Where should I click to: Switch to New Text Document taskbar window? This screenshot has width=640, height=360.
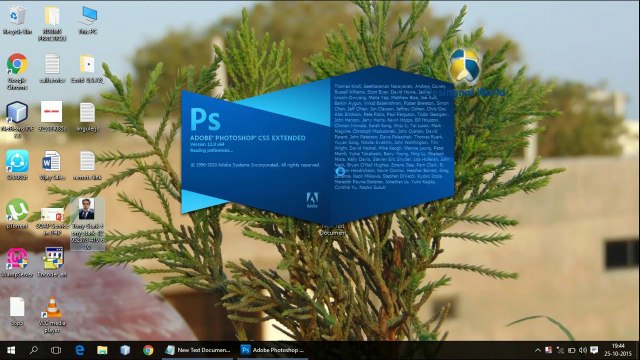pyautogui.click(x=198, y=350)
